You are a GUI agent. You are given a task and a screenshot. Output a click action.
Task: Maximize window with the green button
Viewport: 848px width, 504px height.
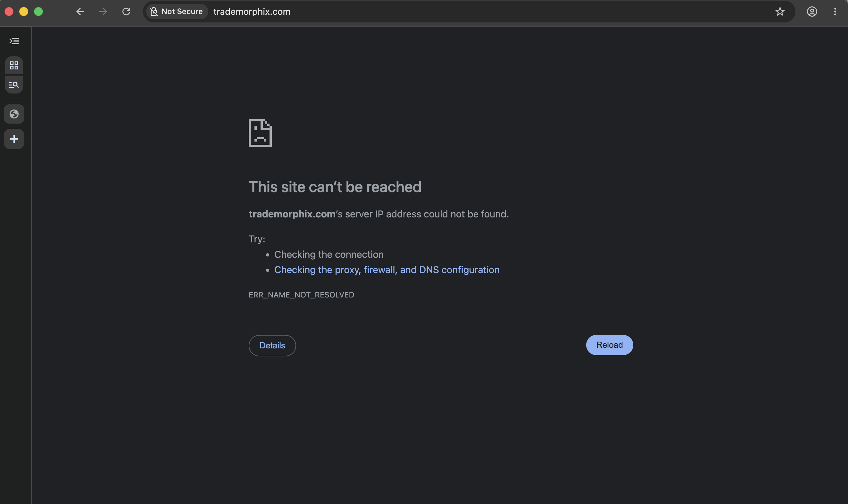38,12
